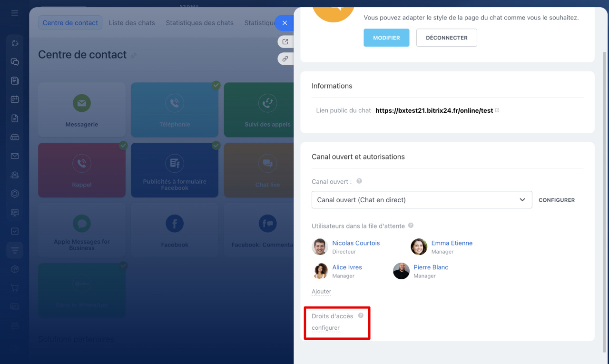Click configurer under Droits d'accès
609x364 pixels.
(325, 328)
